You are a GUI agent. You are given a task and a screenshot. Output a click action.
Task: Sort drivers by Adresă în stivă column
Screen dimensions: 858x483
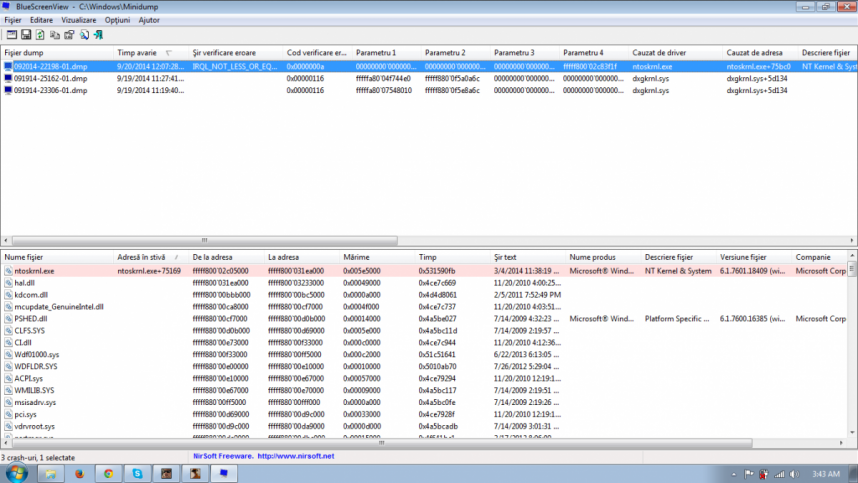(140, 257)
